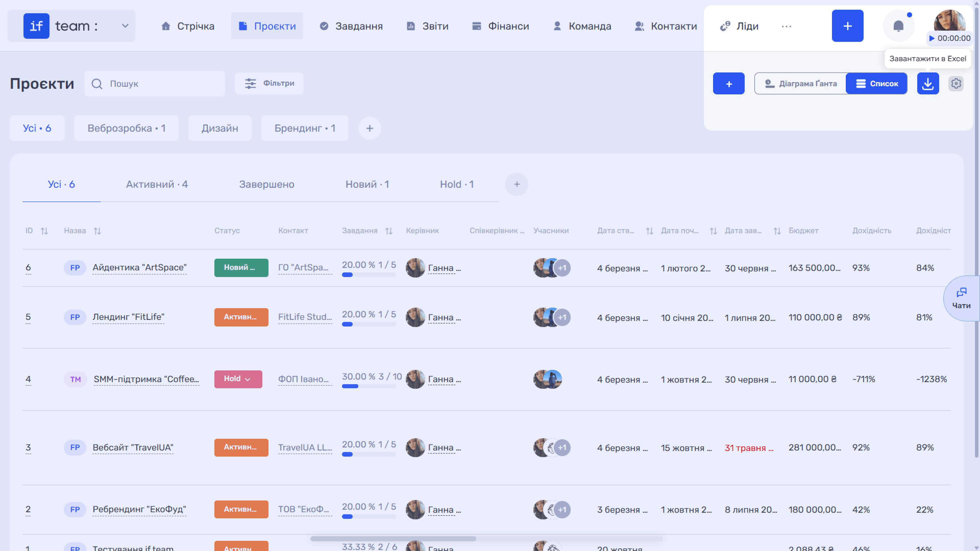Open the Команда section
This screenshot has width=980, height=551.
[582, 26]
